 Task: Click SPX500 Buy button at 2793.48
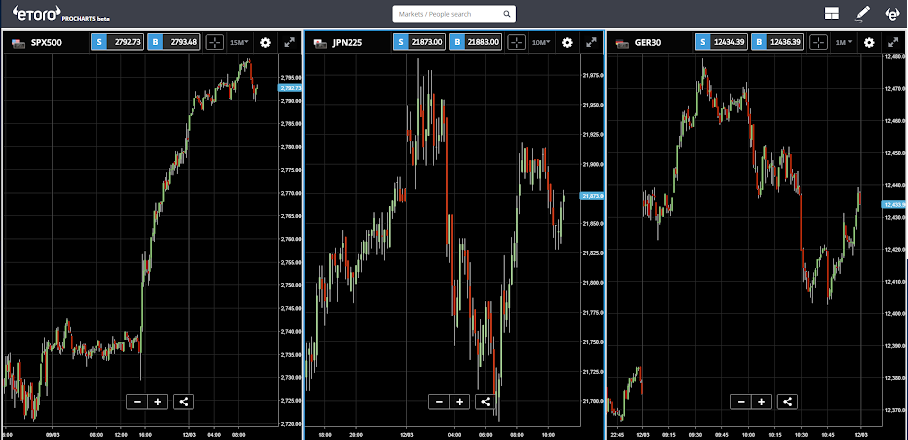click(174, 42)
